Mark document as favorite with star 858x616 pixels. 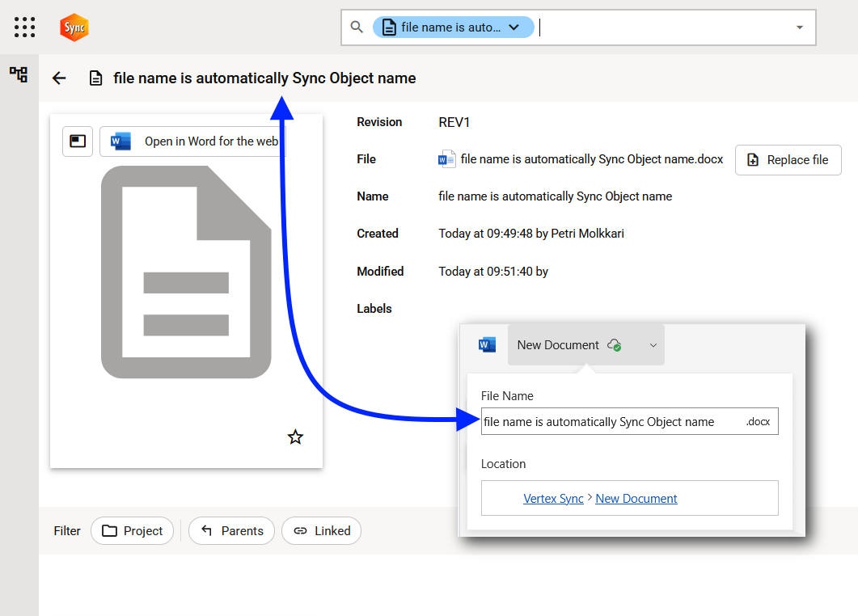(295, 437)
